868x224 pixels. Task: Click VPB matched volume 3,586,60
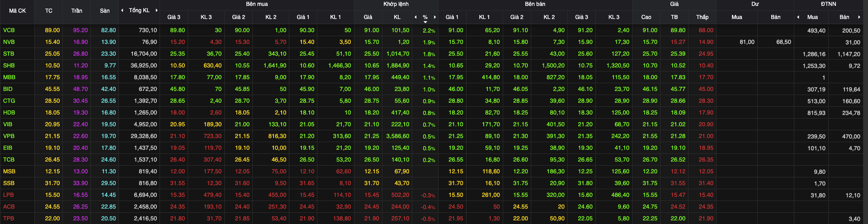click(398, 136)
